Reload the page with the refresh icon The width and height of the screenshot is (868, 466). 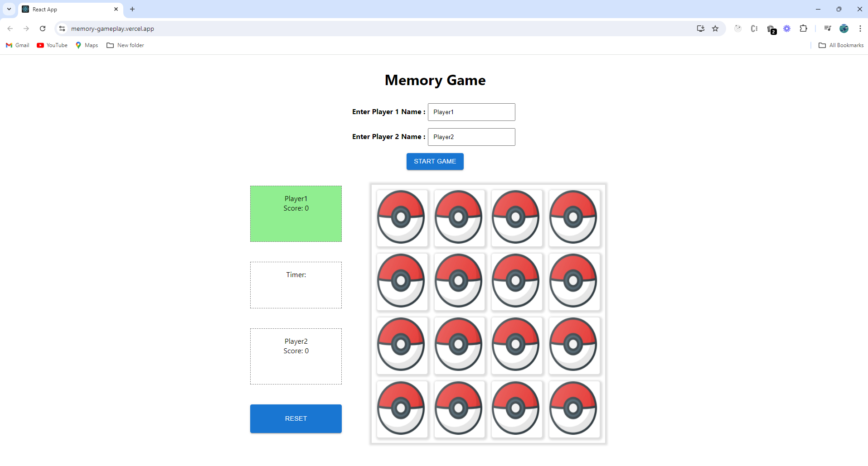pyautogui.click(x=43, y=29)
